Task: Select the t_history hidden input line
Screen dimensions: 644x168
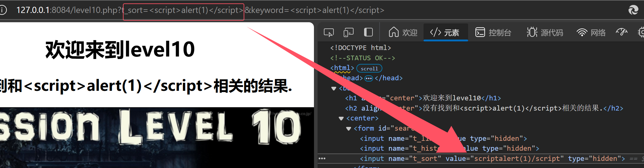Action: 450,149
